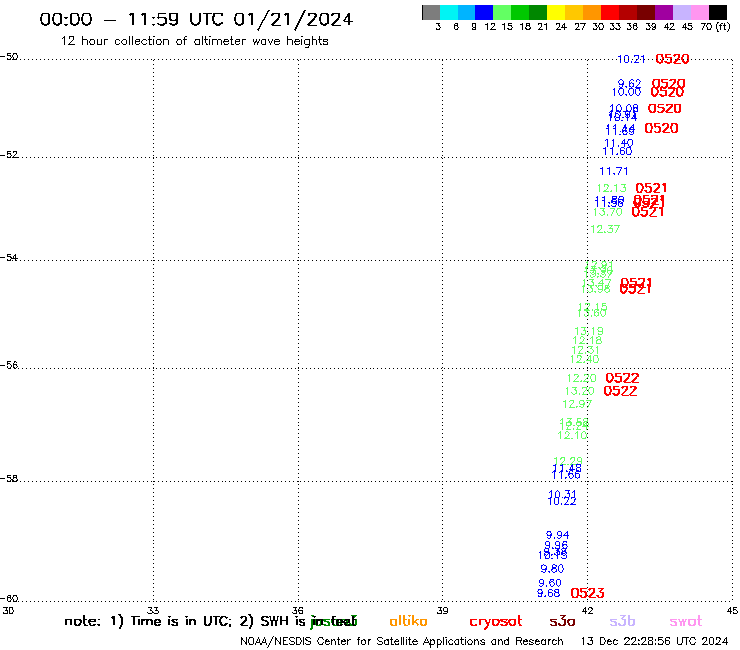Click the 12.37 wave height value
740x650 pixels.
(605, 229)
